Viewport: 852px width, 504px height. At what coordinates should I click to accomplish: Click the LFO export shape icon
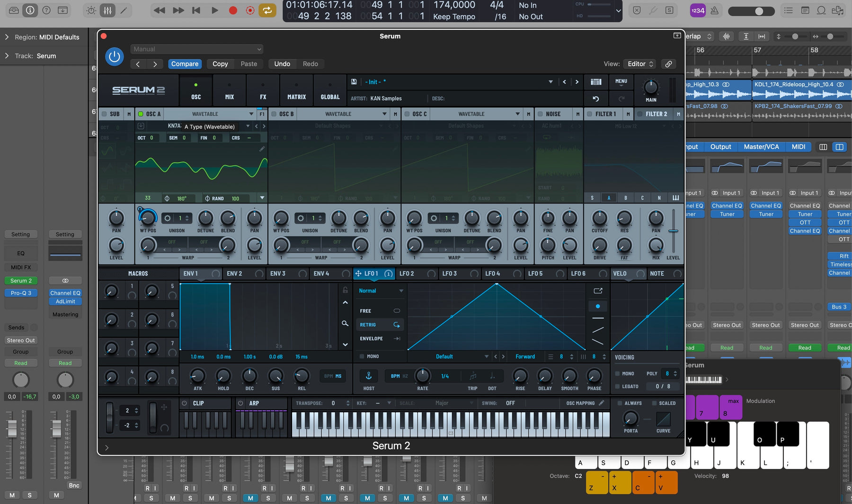pyautogui.click(x=598, y=291)
